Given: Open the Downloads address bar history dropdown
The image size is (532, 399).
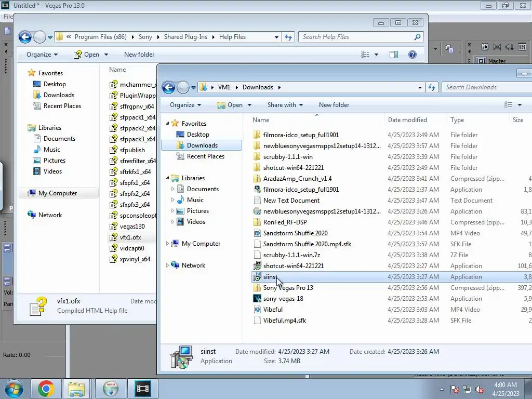Looking at the screenshot, I should coord(420,87).
